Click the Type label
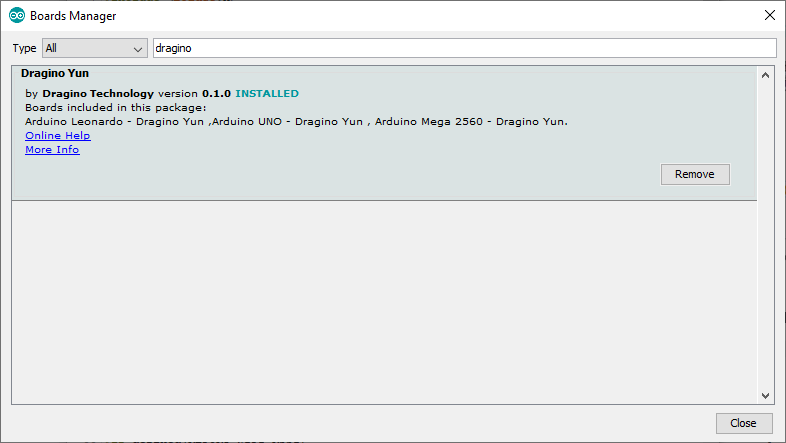Screen dimensions: 786x443 pyautogui.click(x=25, y=48)
